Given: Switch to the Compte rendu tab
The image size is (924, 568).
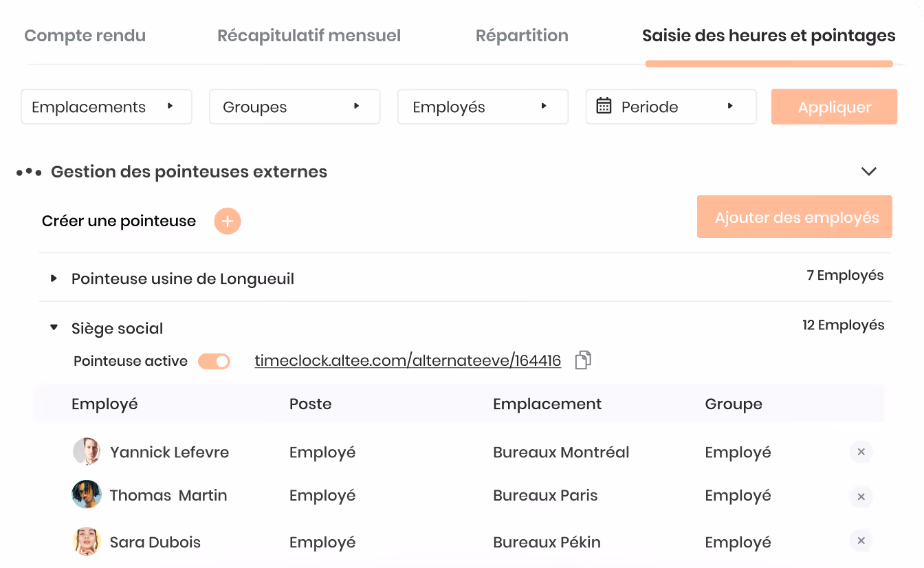Looking at the screenshot, I should 85,36.
